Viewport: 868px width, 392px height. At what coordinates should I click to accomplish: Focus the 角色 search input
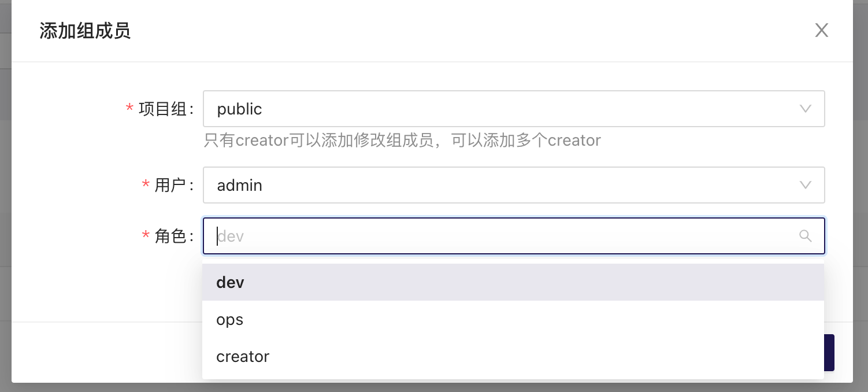point(513,236)
